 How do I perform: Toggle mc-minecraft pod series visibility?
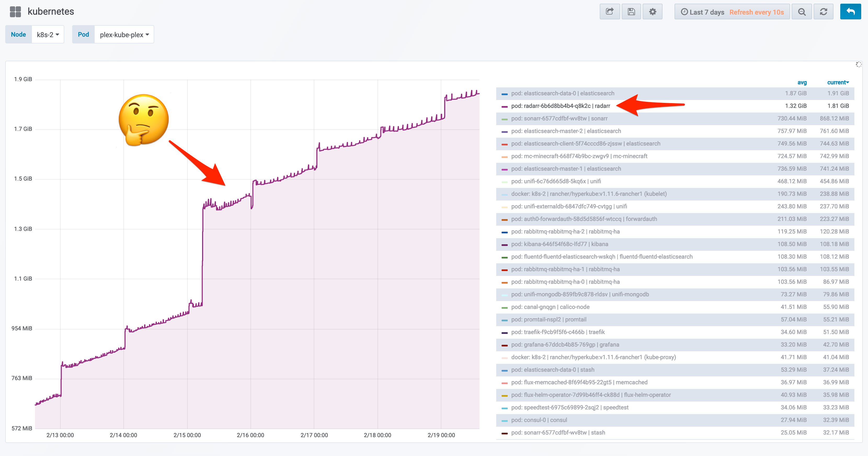pos(579,156)
